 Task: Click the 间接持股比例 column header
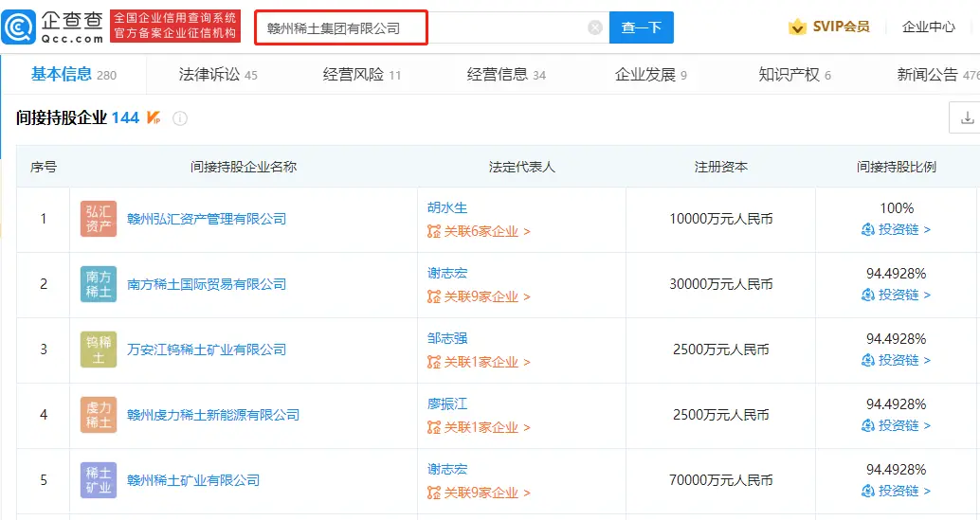pyautogui.click(x=897, y=167)
